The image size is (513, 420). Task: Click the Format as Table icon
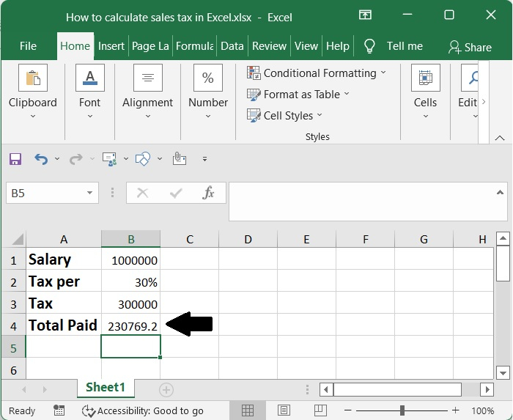click(x=254, y=94)
